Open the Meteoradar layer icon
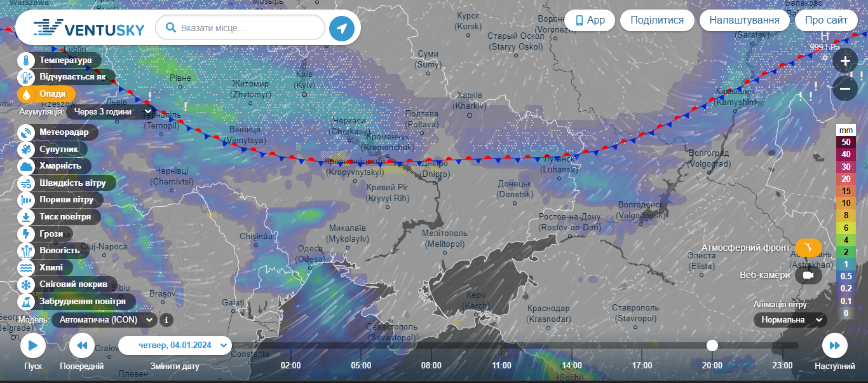 (26, 132)
